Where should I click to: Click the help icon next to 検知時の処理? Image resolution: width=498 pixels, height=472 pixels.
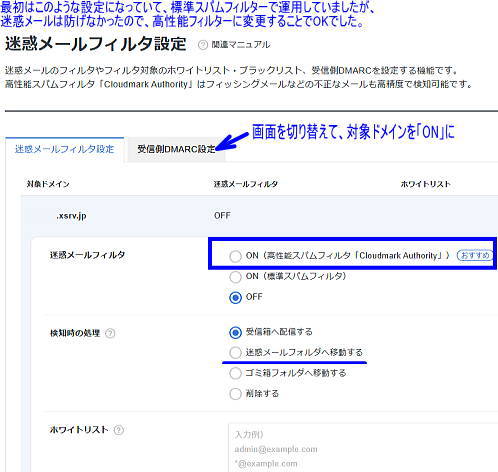click(x=110, y=333)
